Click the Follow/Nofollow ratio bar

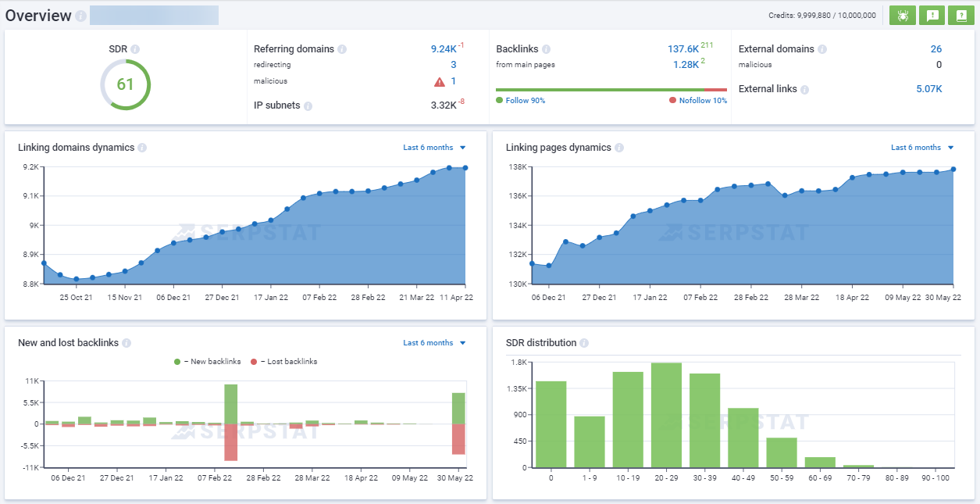click(613, 88)
